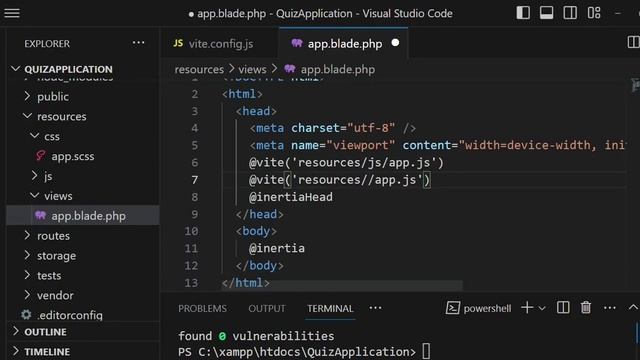Open terminal panel more actions menu
640x360 pixels.
[x=610, y=308]
